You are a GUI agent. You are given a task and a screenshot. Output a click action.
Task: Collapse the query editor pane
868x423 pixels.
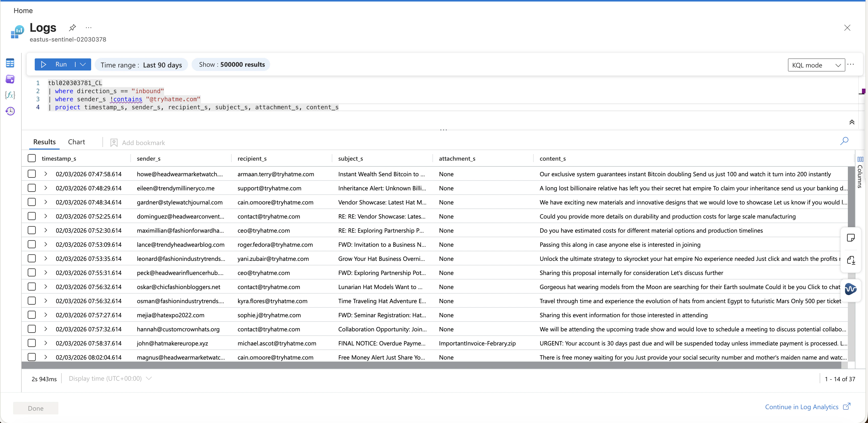[x=851, y=122]
